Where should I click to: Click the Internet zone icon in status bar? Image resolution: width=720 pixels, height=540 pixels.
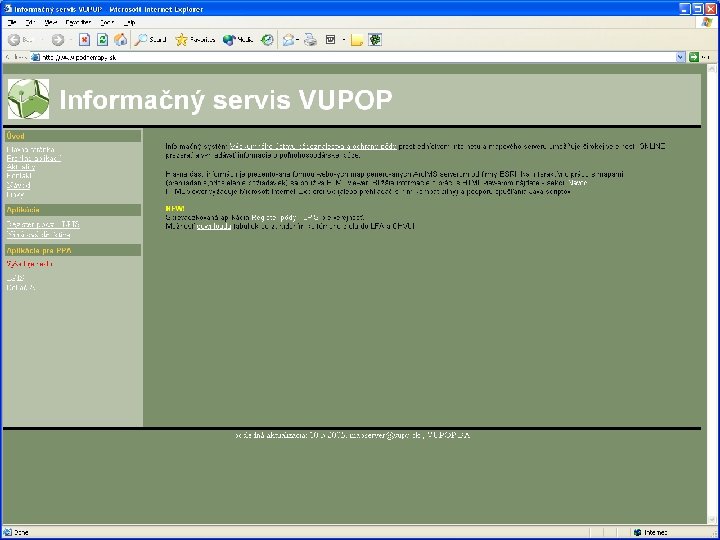637,532
